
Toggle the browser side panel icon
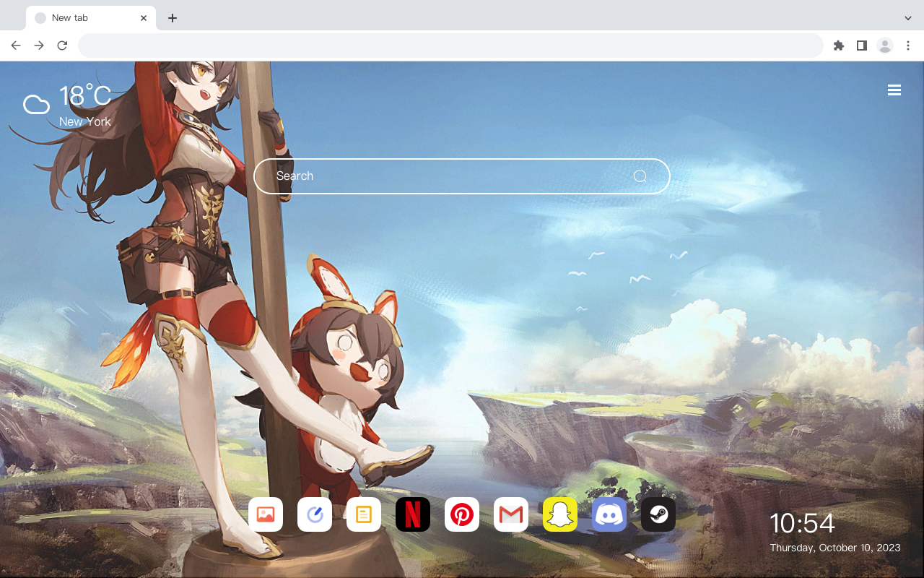tap(861, 46)
